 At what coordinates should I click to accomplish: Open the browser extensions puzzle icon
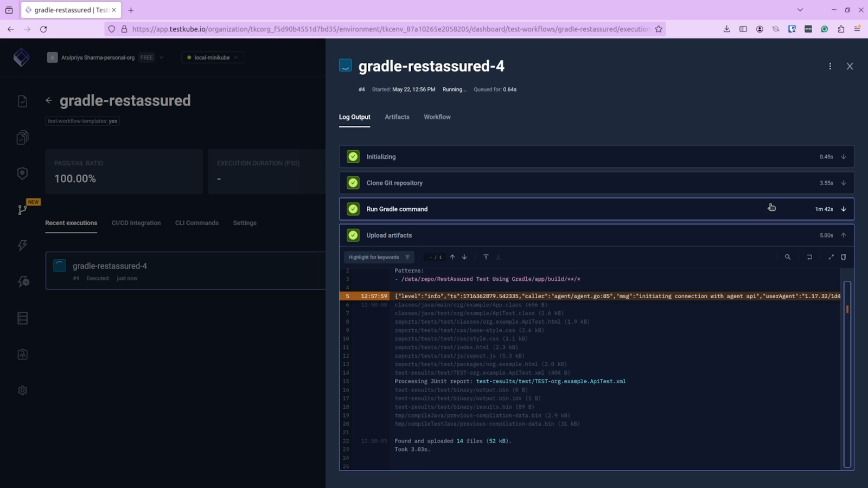click(841, 29)
